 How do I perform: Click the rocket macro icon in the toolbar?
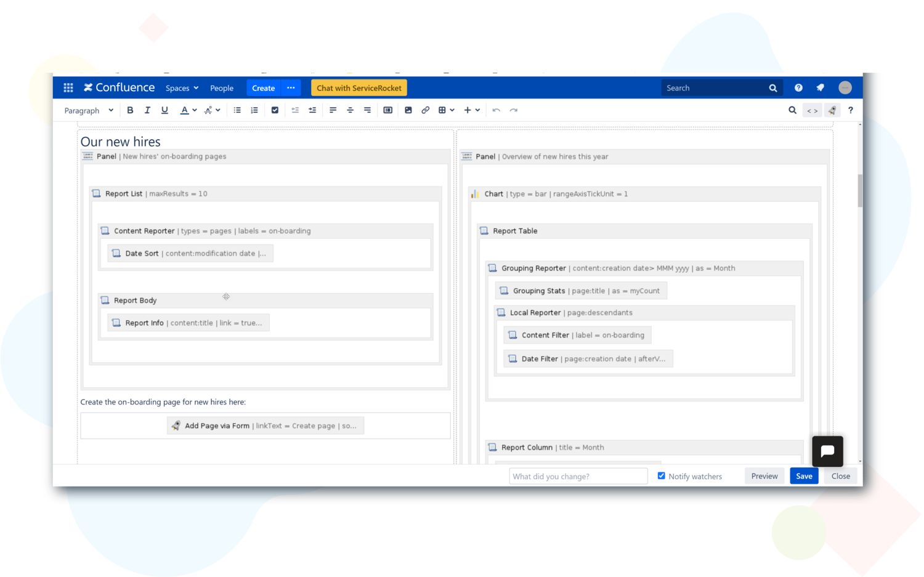pos(832,110)
